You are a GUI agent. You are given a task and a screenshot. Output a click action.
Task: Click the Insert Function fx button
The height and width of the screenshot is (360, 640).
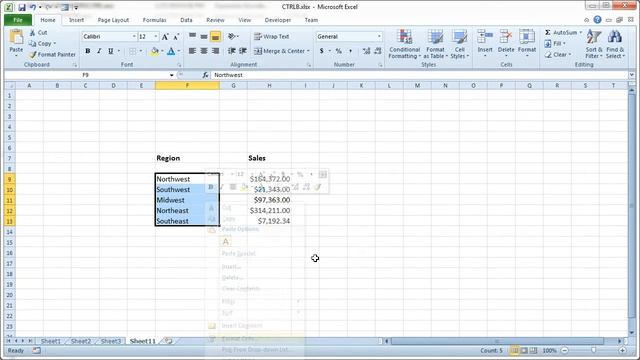pyautogui.click(x=205, y=75)
